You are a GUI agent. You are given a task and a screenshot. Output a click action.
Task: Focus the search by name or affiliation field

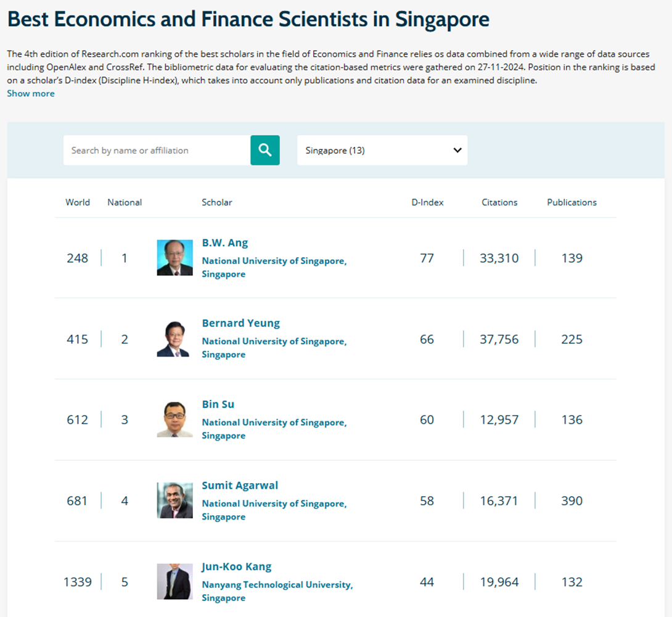157,150
